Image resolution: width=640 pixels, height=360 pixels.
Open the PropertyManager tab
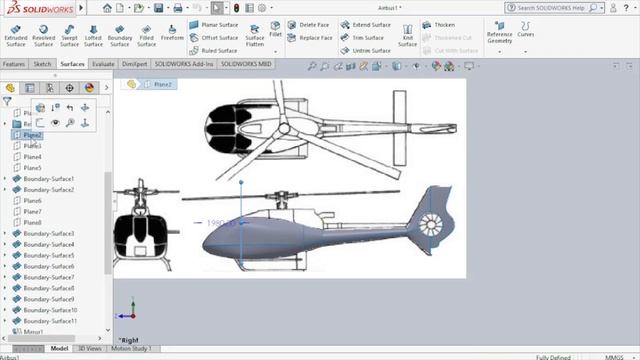tap(30, 88)
